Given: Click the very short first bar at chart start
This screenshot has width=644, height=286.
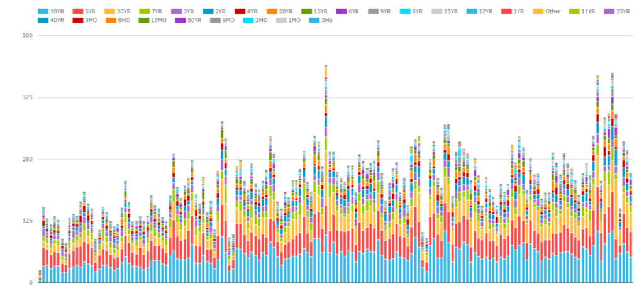Looking at the screenshot, I should (x=40, y=276).
